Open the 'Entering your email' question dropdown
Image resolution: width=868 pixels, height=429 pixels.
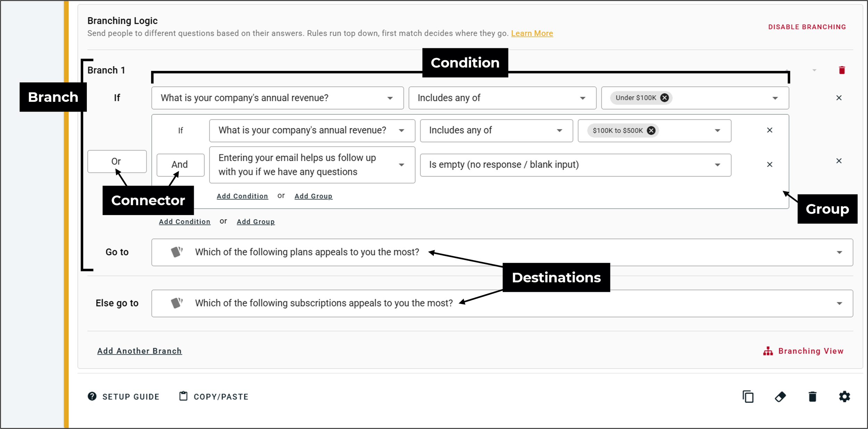click(x=312, y=165)
